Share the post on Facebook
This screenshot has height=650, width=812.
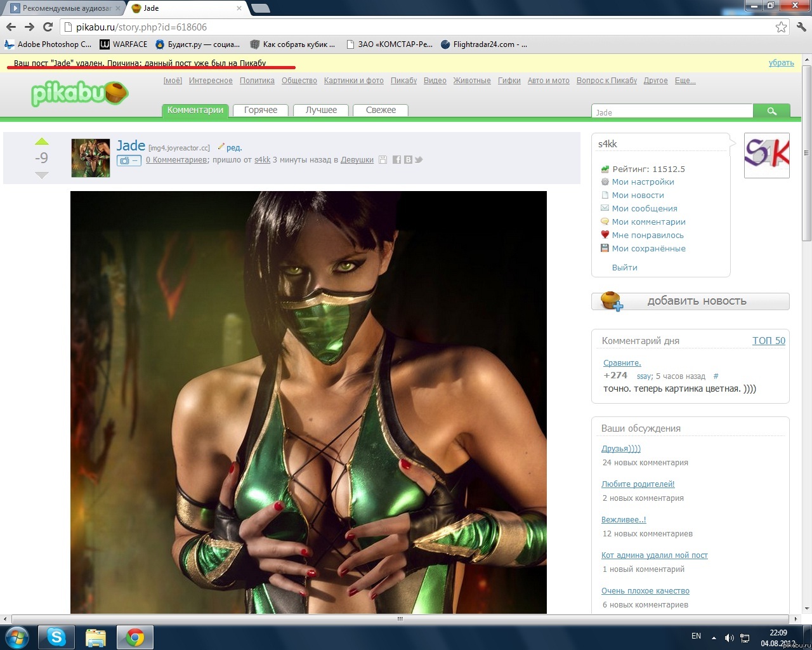point(396,160)
